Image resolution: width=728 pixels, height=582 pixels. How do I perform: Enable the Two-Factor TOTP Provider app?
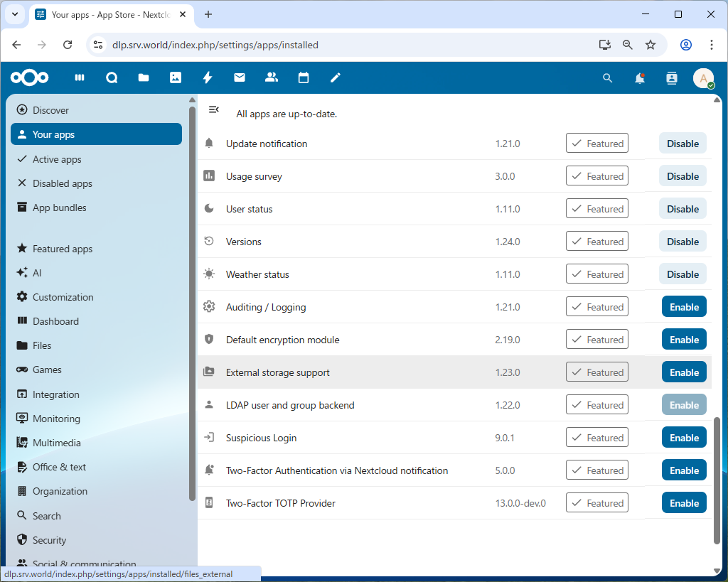click(683, 503)
